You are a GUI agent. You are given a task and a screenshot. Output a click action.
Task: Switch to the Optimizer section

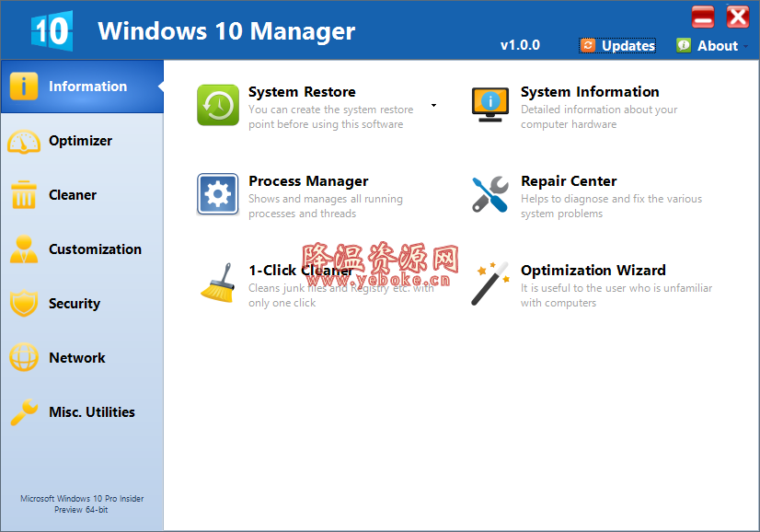tap(80, 141)
